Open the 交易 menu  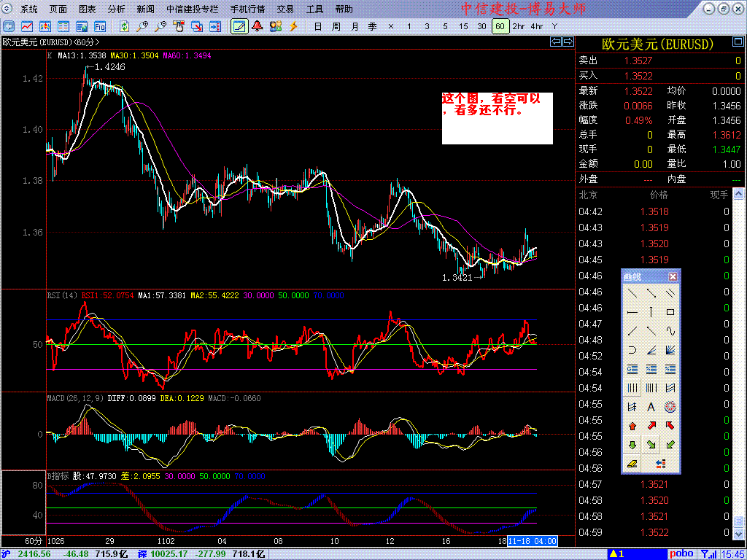(x=285, y=9)
